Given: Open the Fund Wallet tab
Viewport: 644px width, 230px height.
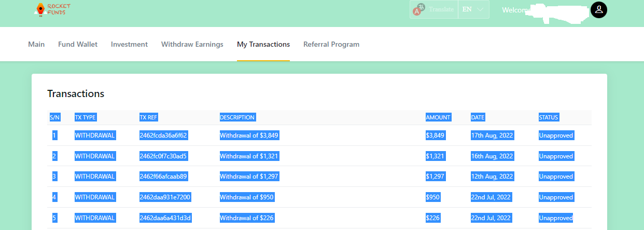Looking at the screenshot, I should (x=78, y=45).
